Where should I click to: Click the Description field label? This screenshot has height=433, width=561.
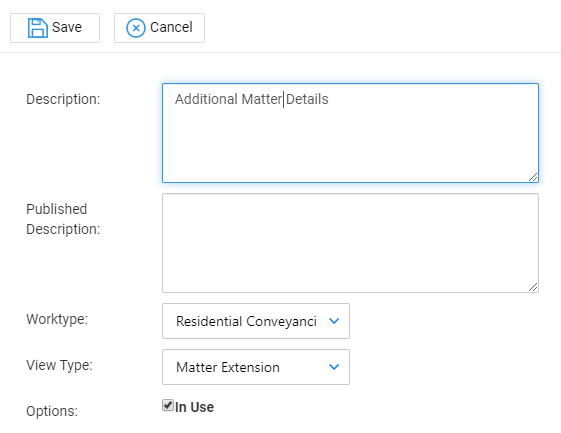[63, 99]
